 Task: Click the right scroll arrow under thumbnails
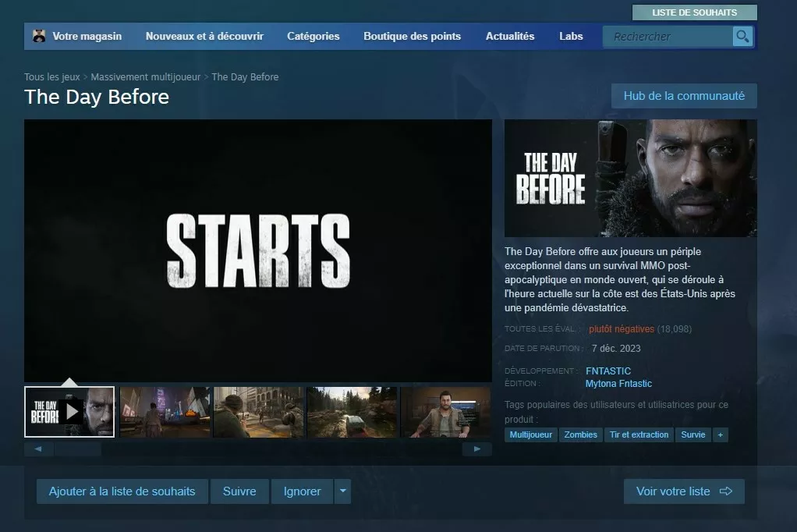click(476, 449)
